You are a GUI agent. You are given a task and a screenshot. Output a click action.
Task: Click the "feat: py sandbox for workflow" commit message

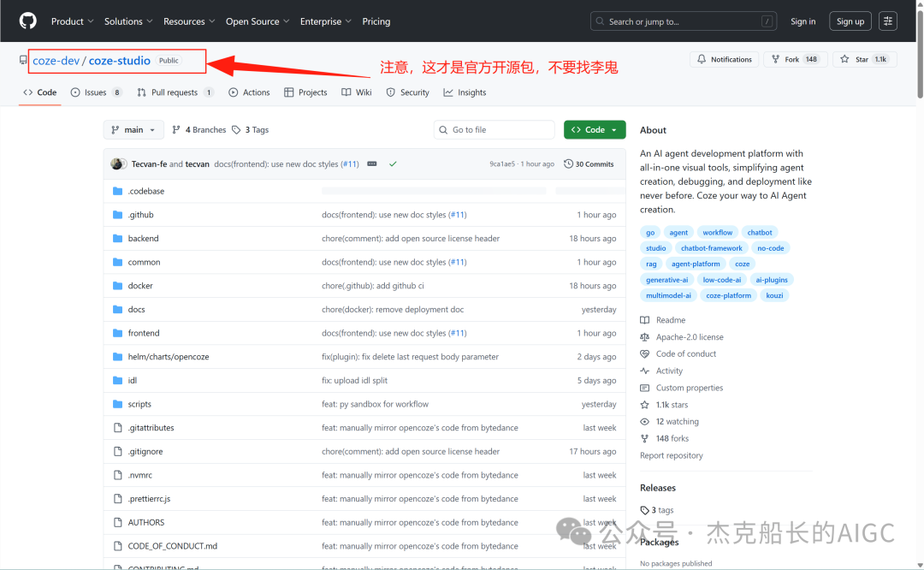(375, 404)
